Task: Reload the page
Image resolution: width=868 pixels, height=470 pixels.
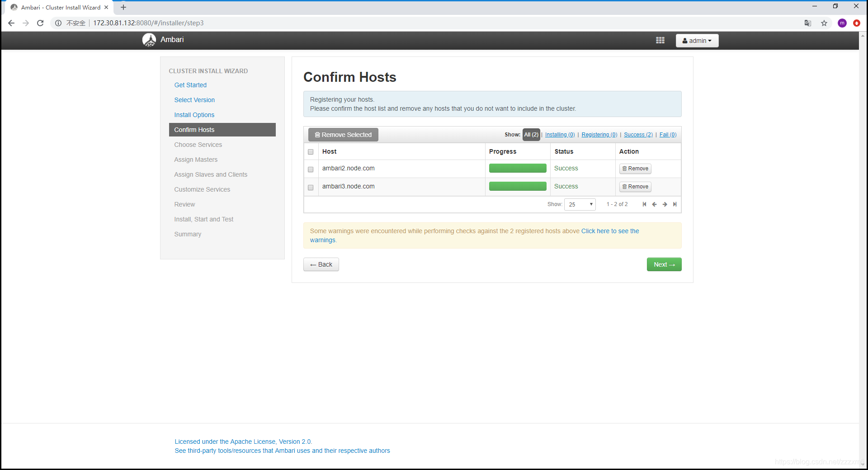Action: click(40, 23)
